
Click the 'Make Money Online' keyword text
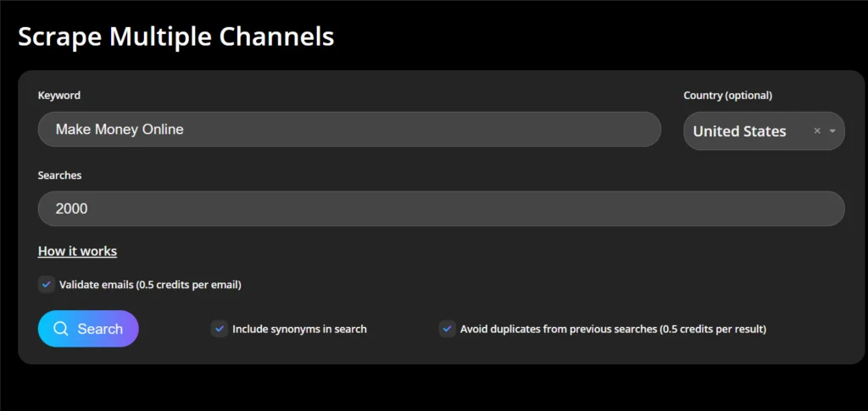pyautogui.click(x=120, y=130)
